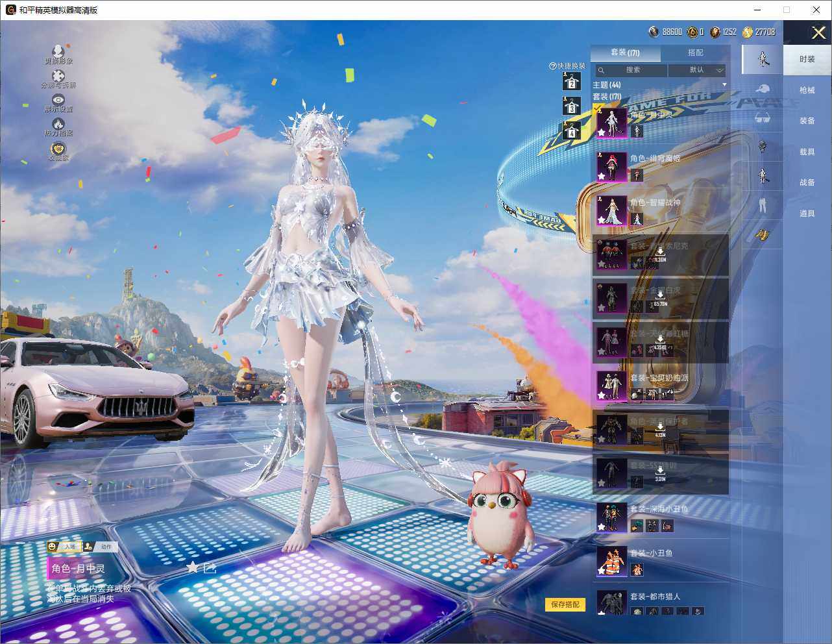The width and height of the screenshot is (832, 644).
Task: Toggle favorite star on 套装-宝贝奶油派 thumbnail
Action: click(602, 396)
